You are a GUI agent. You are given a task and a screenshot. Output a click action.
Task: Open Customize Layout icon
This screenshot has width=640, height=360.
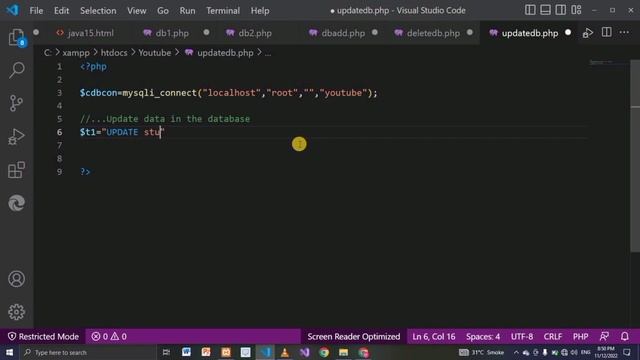576,10
